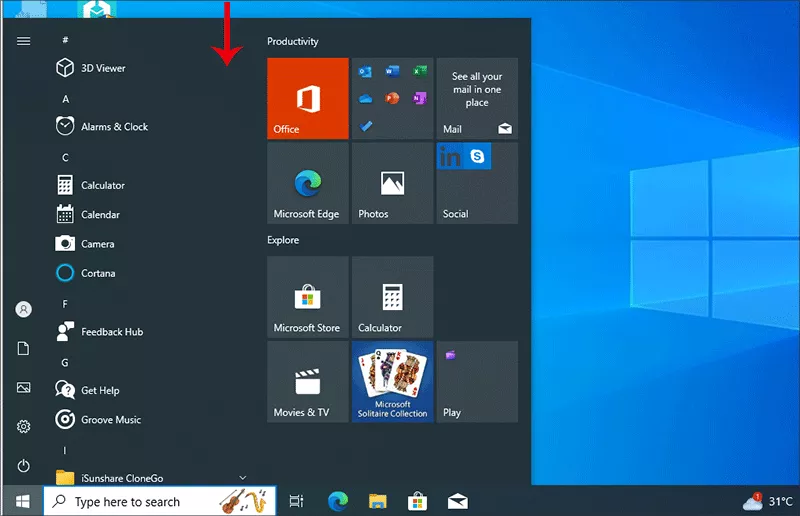The width and height of the screenshot is (800, 516).
Task: Open the Calendar app
Action: 88,214
